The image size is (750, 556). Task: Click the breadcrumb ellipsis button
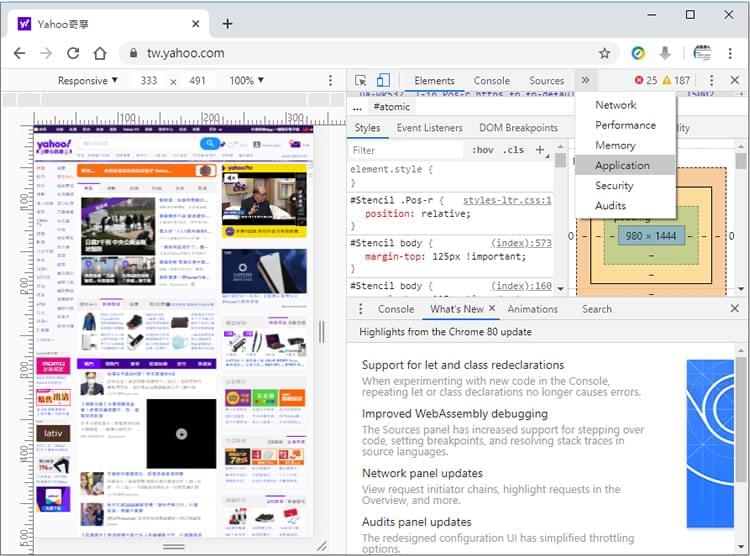click(357, 108)
